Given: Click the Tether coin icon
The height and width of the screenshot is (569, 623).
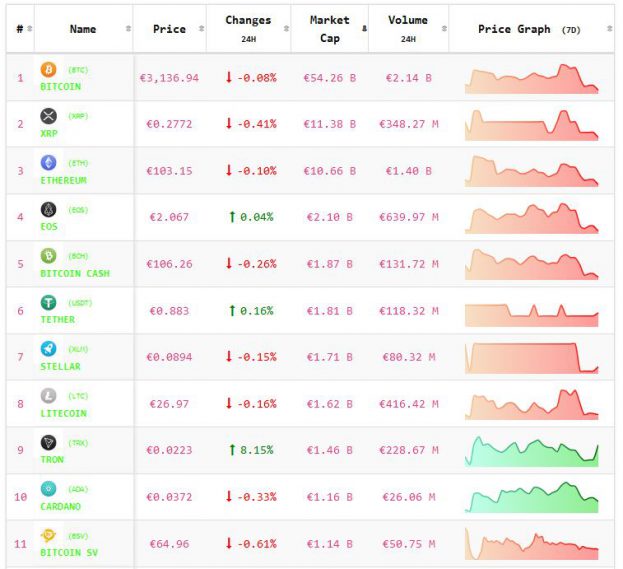Looking at the screenshot, I should click(x=48, y=302).
